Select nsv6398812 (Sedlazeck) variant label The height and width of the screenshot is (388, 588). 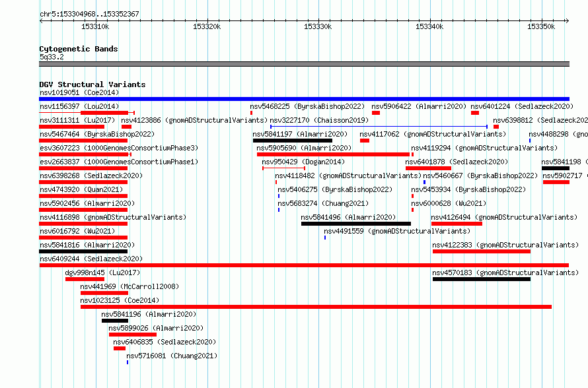coord(540,120)
